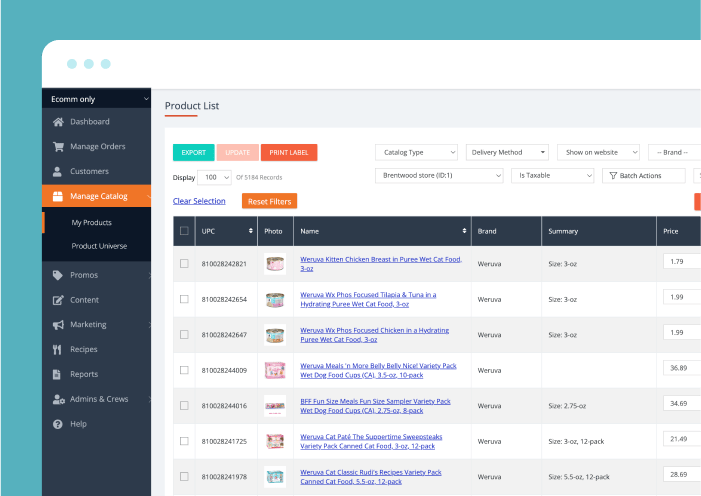This screenshot has width=701, height=496.
Task: Click the Manage Catalog box icon
Action: (58, 196)
